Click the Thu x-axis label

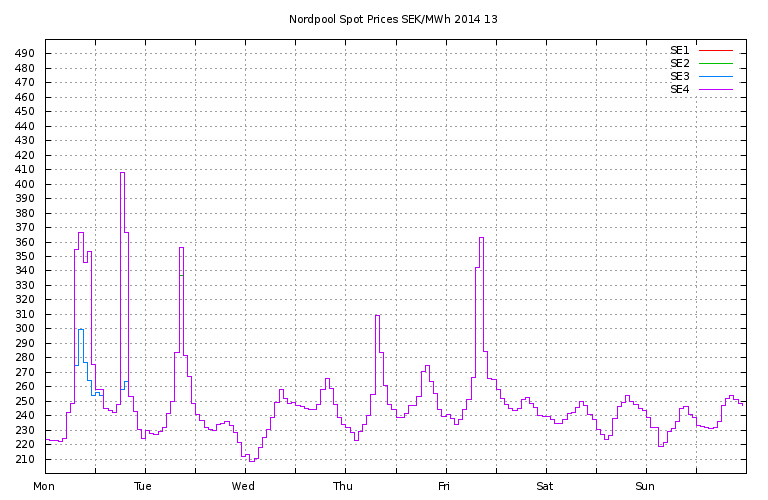click(343, 486)
